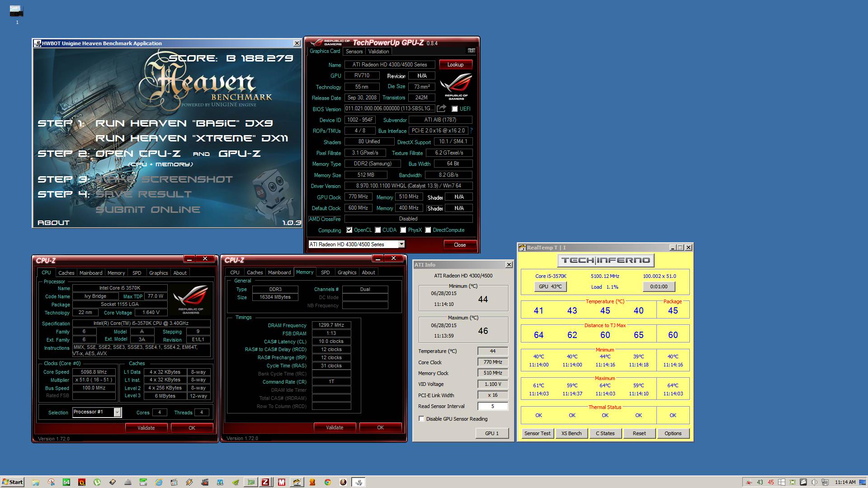The image size is (868, 488).
Task: Open the Graphics tab in right CPU-Z
Action: point(347,272)
